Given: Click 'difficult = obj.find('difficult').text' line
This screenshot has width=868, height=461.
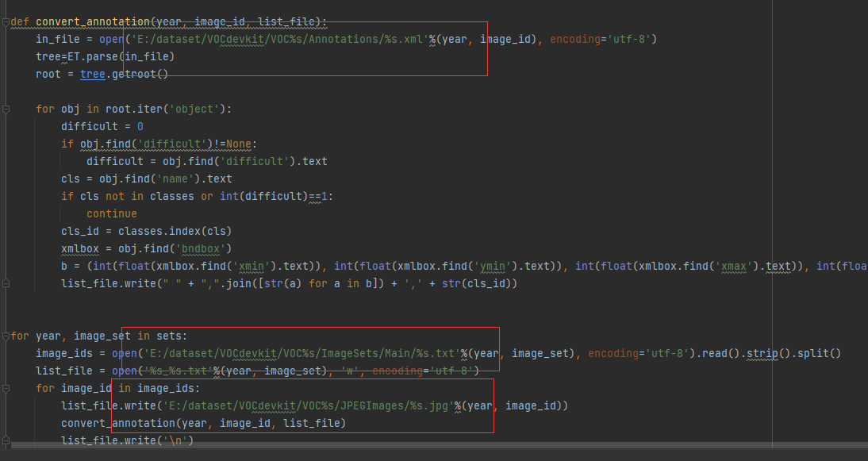Looking at the screenshot, I should 207,162.
